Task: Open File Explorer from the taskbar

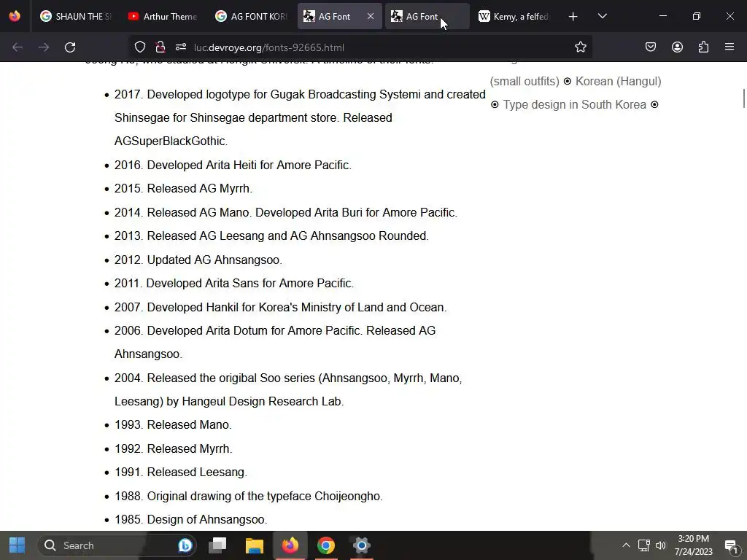Action: click(x=255, y=545)
